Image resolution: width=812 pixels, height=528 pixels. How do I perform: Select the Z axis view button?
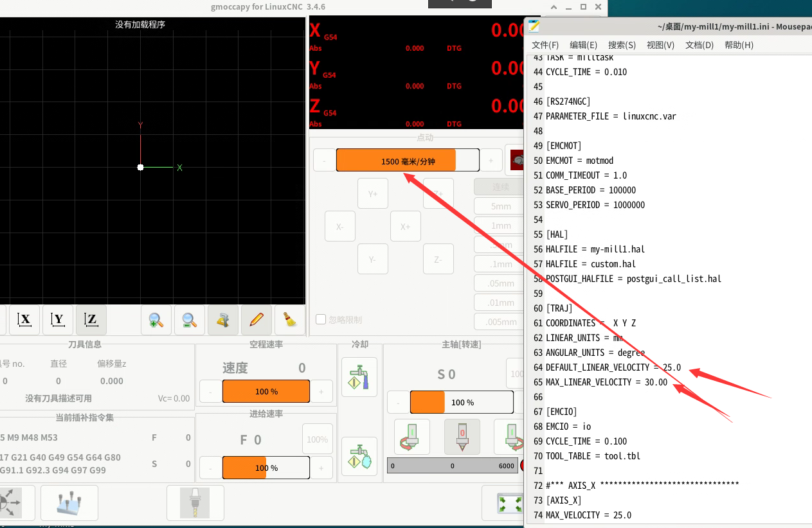(x=91, y=320)
